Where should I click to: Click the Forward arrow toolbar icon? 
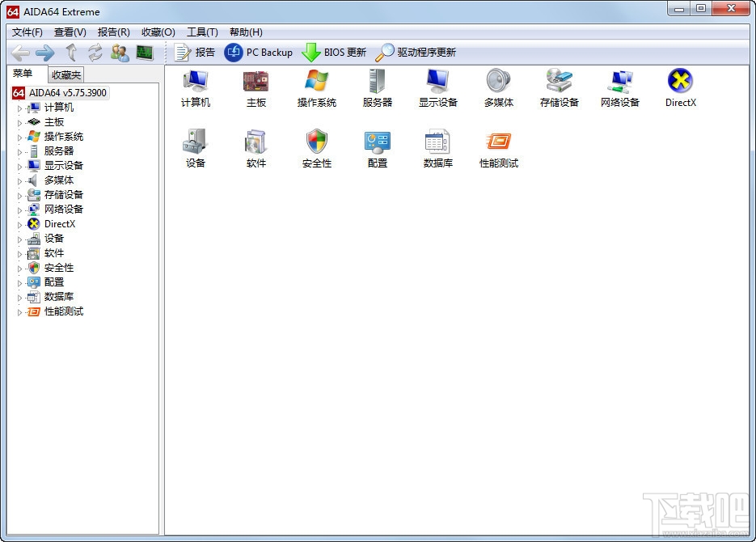[x=45, y=53]
